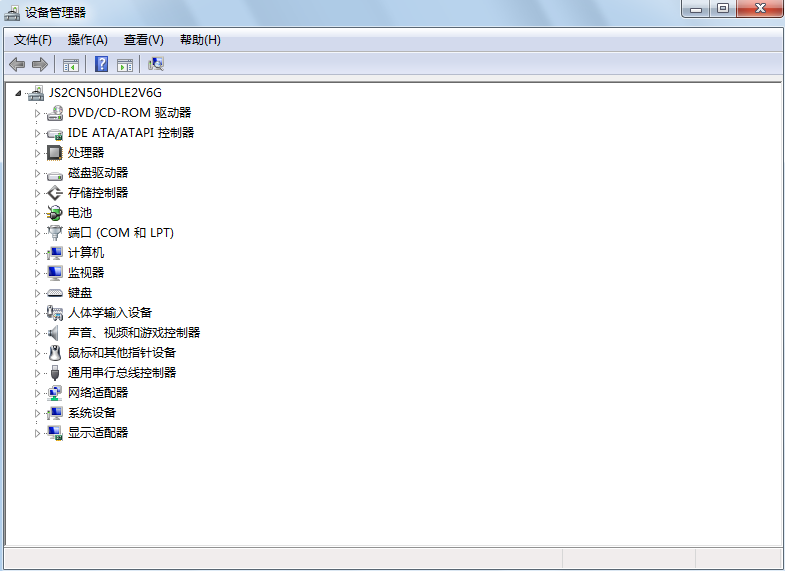Select 声音、视频和游戏控制器 tree item
Viewport: 785px width, 571px height.
(134, 333)
